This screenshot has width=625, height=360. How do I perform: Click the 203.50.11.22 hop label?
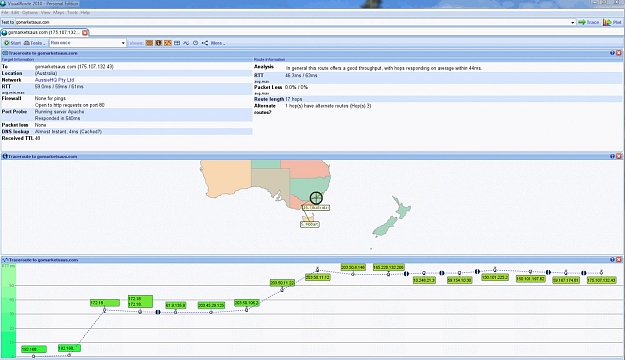coord(282,283)
